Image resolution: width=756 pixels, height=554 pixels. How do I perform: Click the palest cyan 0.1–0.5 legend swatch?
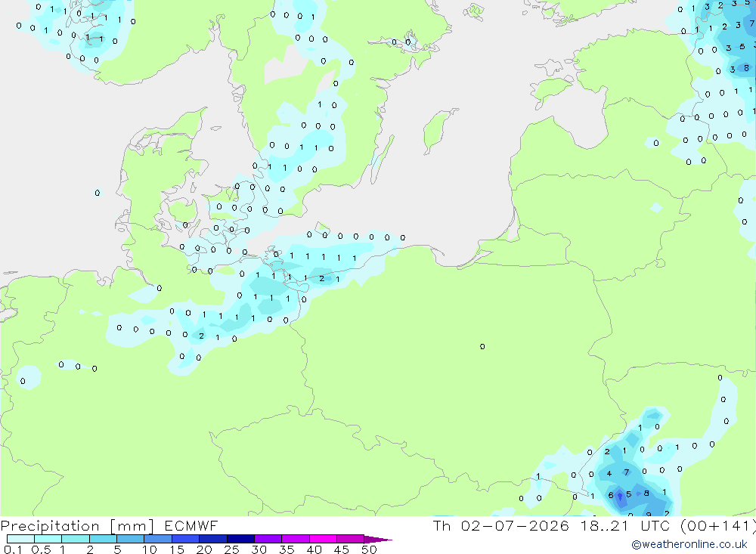click(20, 539)
